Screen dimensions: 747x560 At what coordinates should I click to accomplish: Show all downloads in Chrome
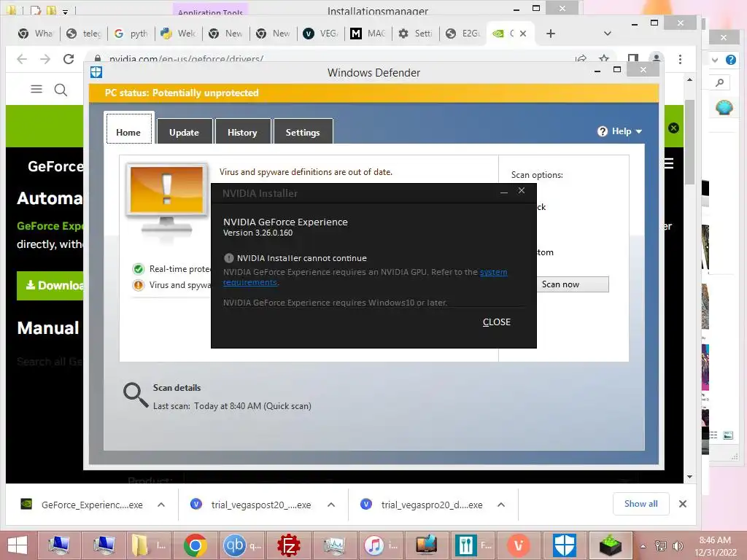640,504
